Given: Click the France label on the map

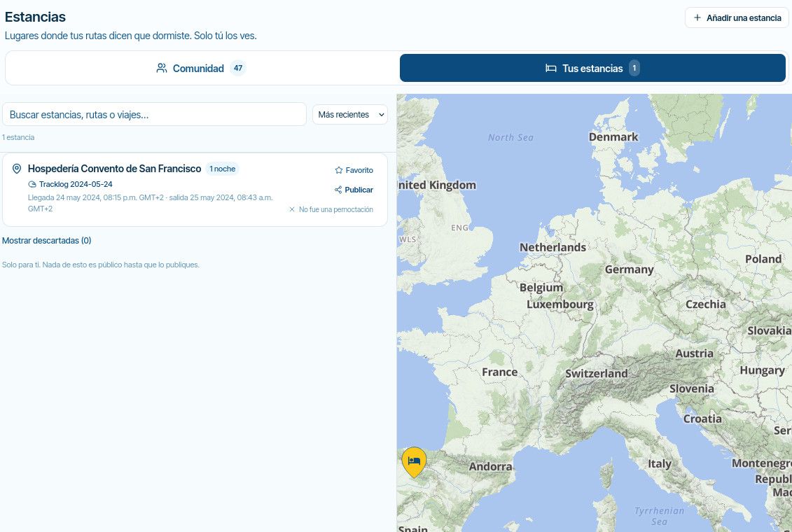Looking at the screenshot, I should pyautogui.click(x=499, y=372).
